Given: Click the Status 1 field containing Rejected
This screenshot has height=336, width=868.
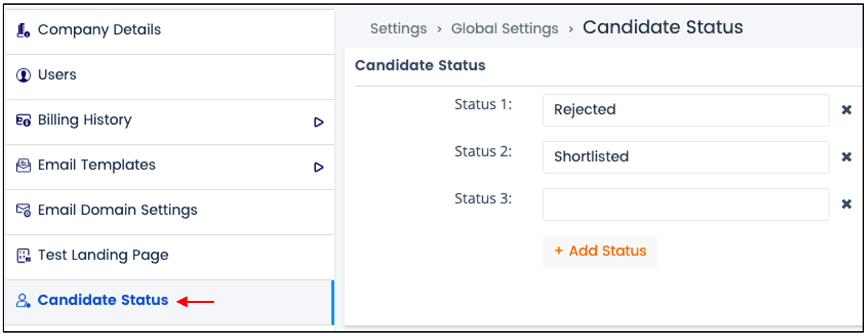Looking at the screenshot, I should pyautogui.click(x=686, y=110).
